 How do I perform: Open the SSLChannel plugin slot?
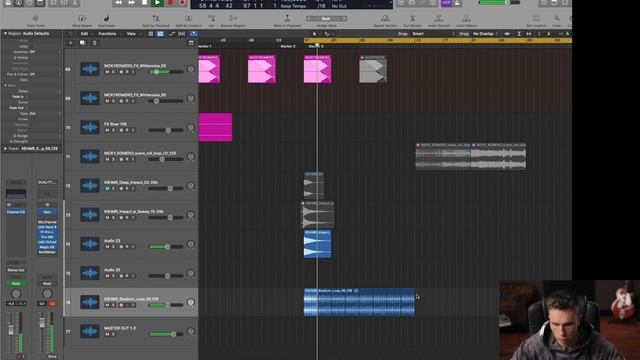pyautogui.click(x=47, y=222)
